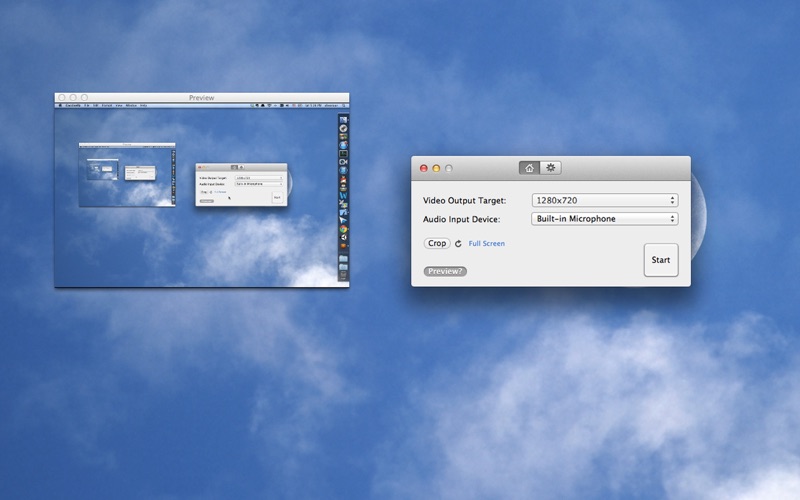Image resolution: width=800 pixels, height=500 pixels.
Task: Click the nested preview thumbnail inside Preview
Action: 127,174
